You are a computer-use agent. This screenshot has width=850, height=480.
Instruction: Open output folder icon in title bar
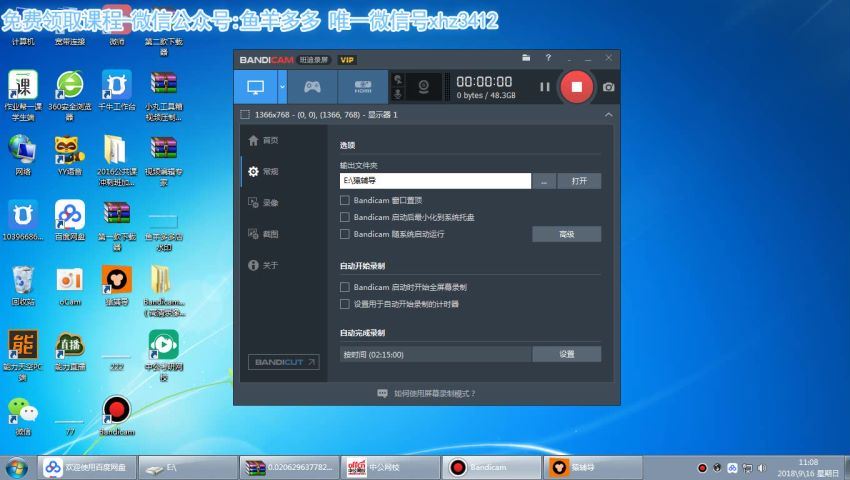[526, 57]
